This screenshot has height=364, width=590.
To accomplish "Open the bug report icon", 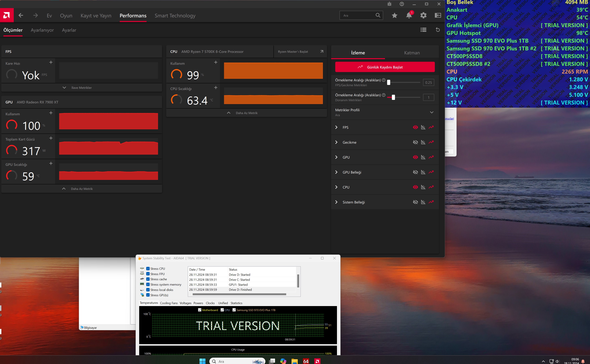I will [389, 4].
